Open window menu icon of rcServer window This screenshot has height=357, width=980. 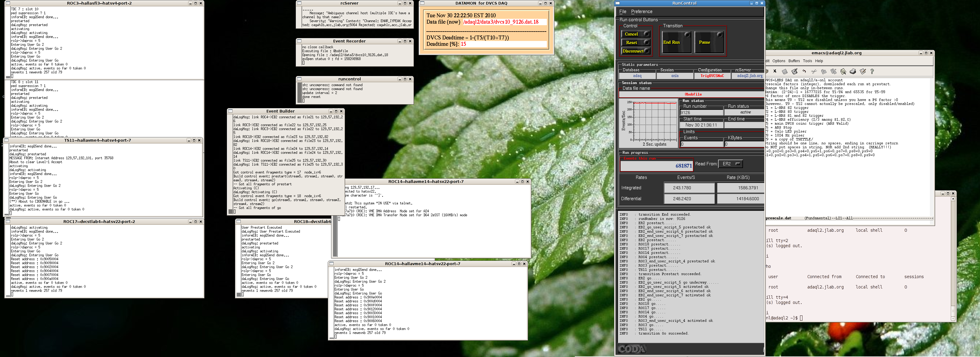tap(299, 3)
